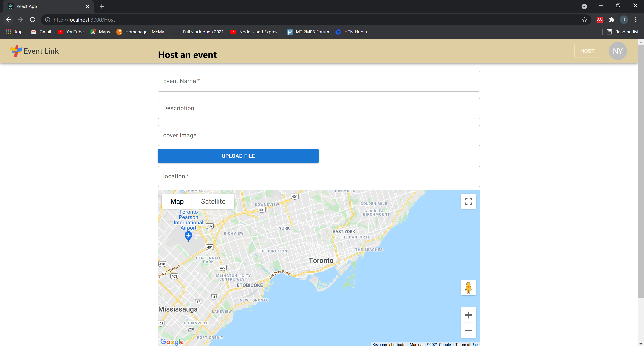The width and height of the screenshot is (644, 346).
Task: Click the Street View pegman icon
Action: pyautogui.click(x=468, y=288)
